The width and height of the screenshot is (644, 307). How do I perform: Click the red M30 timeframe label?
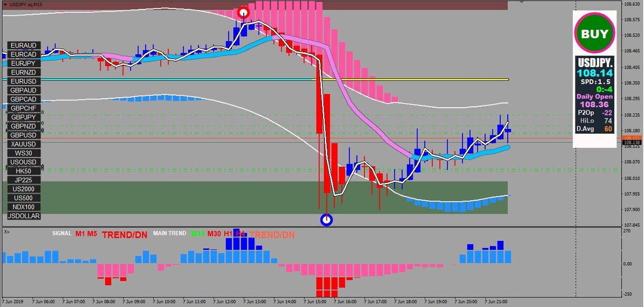point(214,233)
